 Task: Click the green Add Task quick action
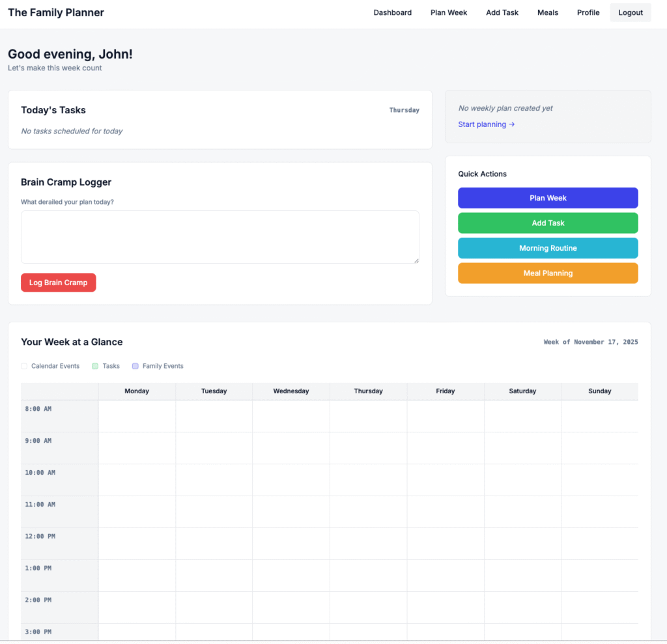click(x=548, y=223)
